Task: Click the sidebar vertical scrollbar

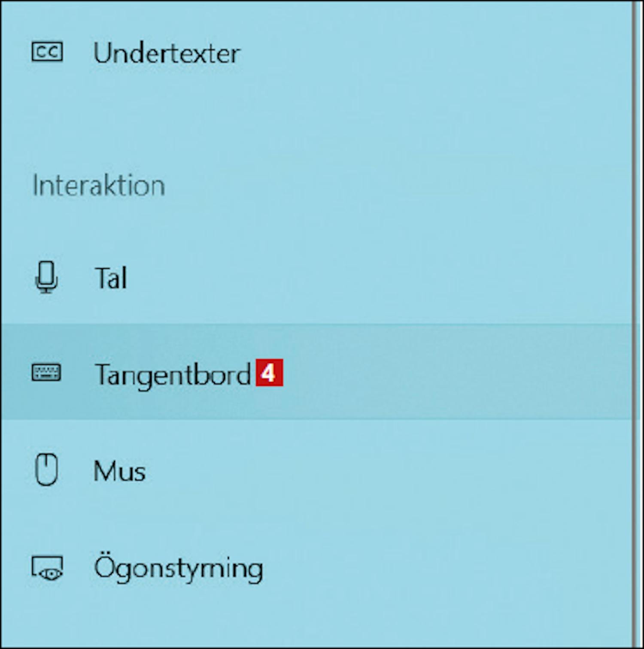Action: coord(636,324)
